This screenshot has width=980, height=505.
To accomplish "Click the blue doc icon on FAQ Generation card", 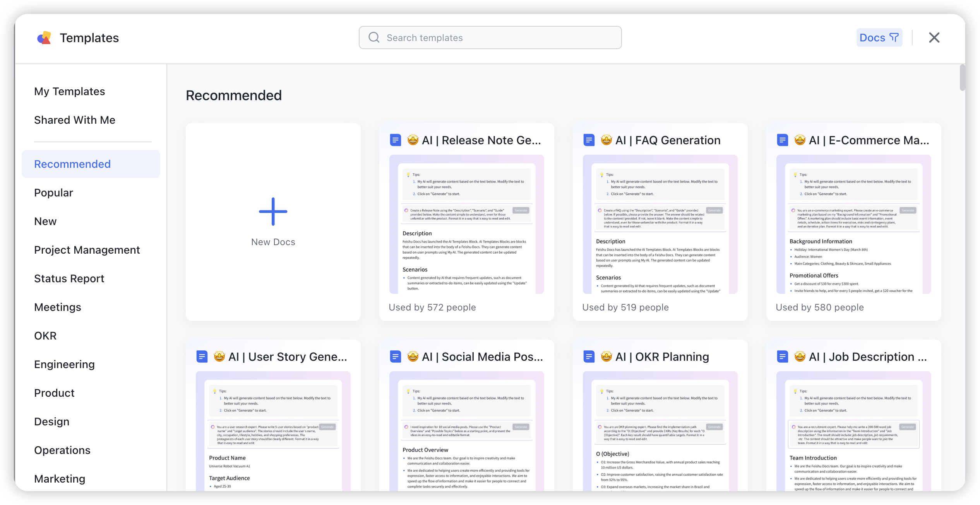I will (588, 140).
